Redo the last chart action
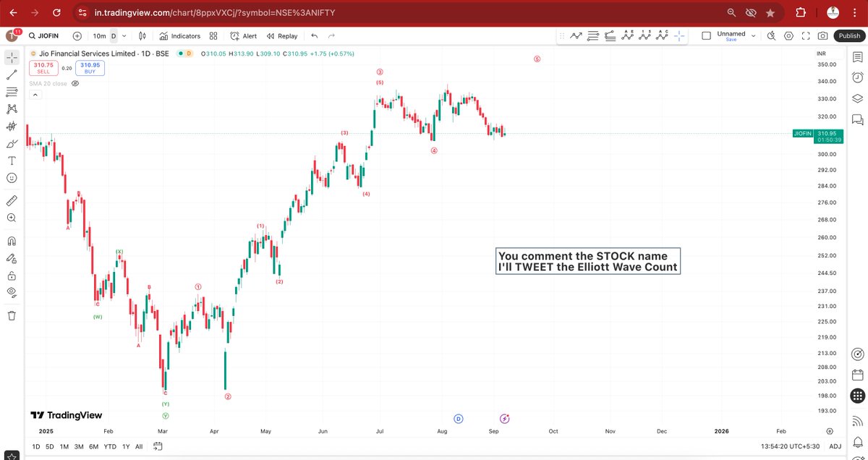Screen dimensions: 868x460 coord(331,35)
